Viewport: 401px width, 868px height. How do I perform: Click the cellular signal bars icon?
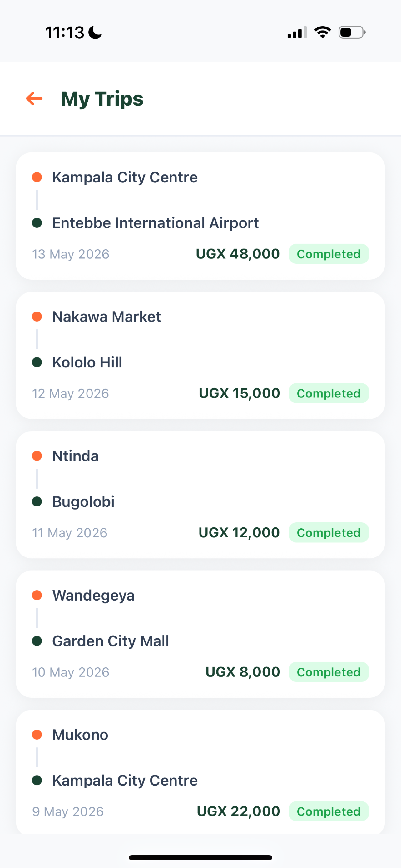click(x=297, y=33)
